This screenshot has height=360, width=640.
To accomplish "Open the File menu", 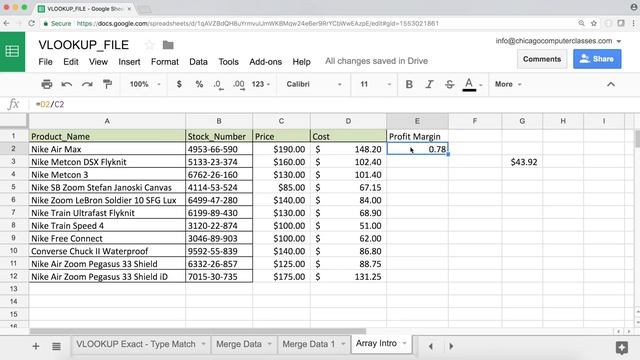I will (x=45, y=62).
